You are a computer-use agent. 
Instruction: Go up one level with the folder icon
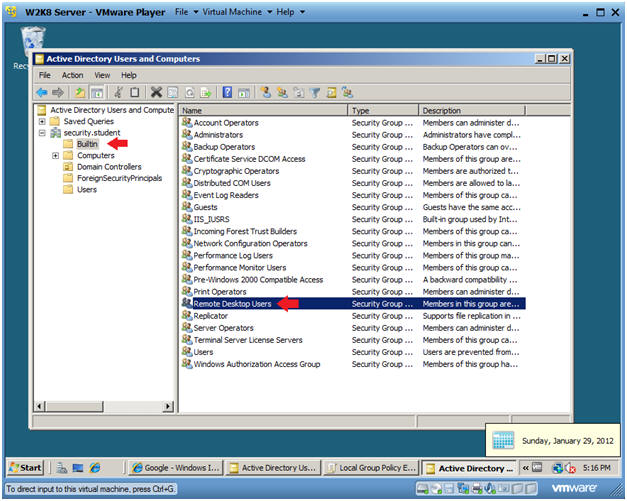80,93
